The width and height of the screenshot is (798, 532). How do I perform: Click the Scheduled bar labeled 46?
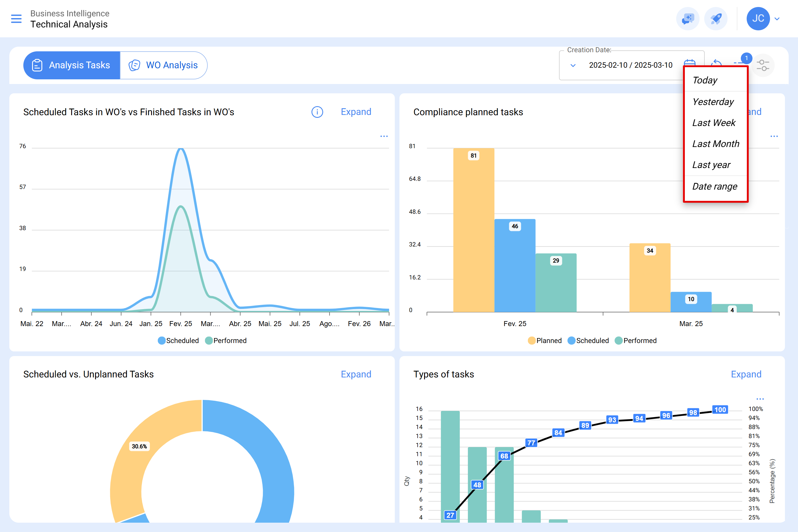[515, 266]
